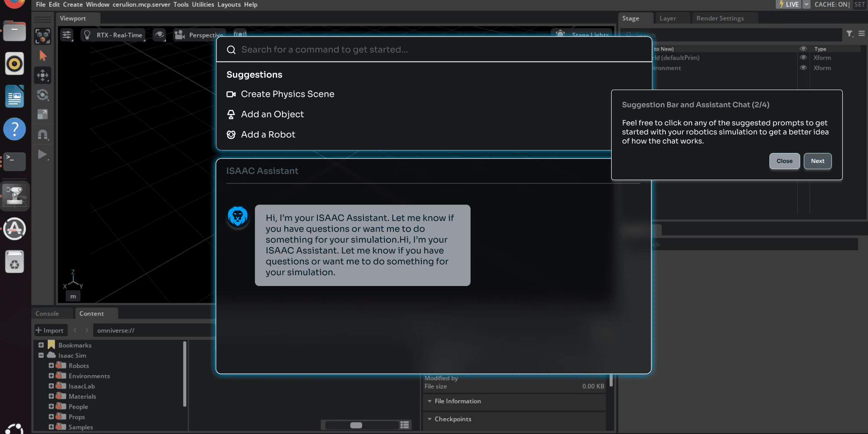This screenshot has width=868, height=434.
Task: Select the Props folder
Action: (76, 417)
